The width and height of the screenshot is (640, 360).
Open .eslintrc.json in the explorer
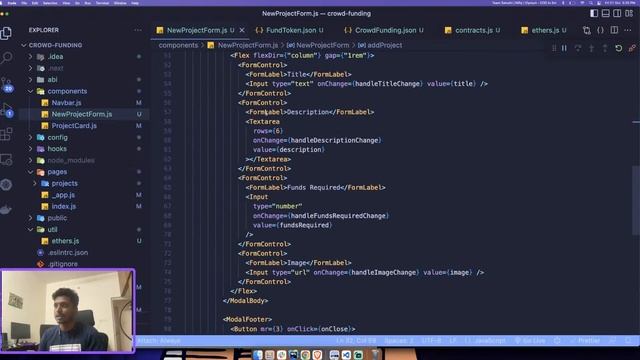[67, 253]
